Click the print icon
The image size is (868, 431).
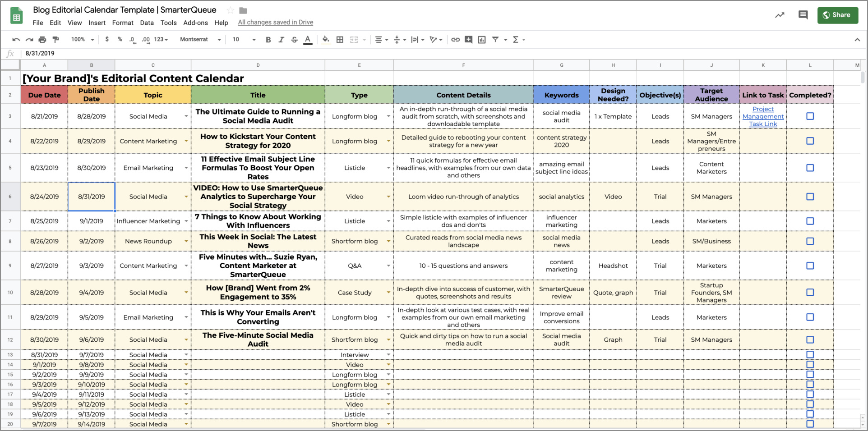click(42, 40)
